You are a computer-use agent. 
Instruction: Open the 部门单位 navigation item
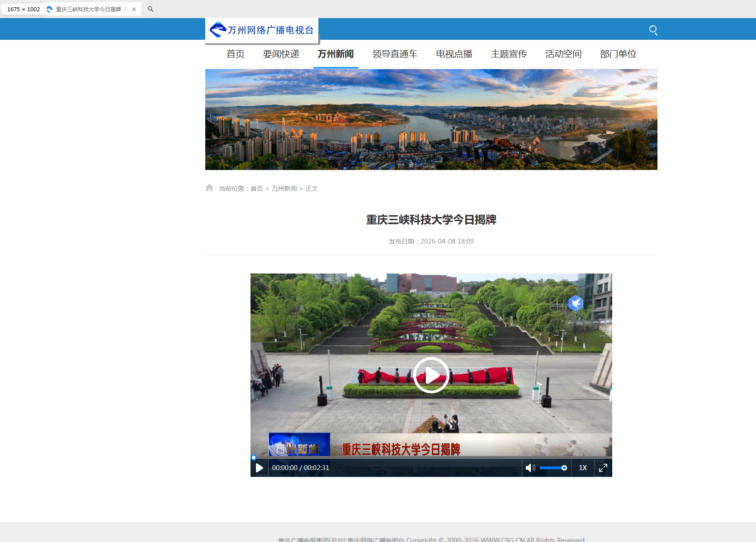tap(618, 54)
